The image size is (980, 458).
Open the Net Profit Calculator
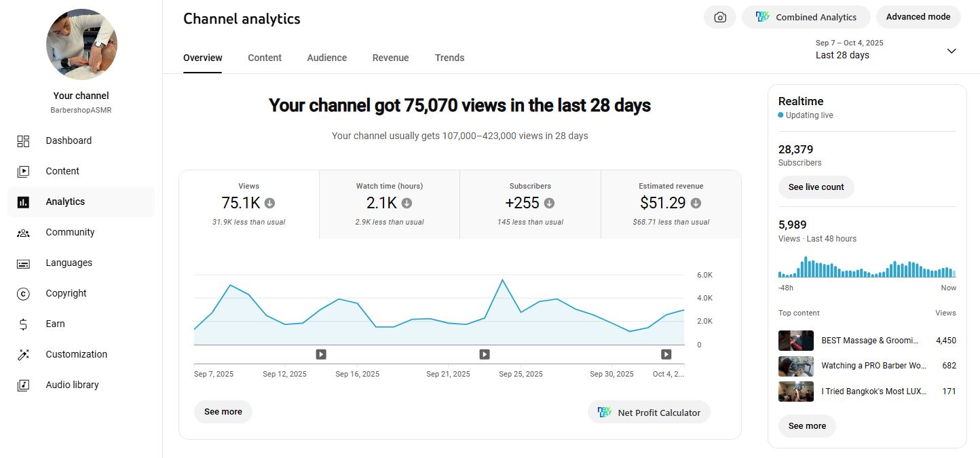pos(649,413)
